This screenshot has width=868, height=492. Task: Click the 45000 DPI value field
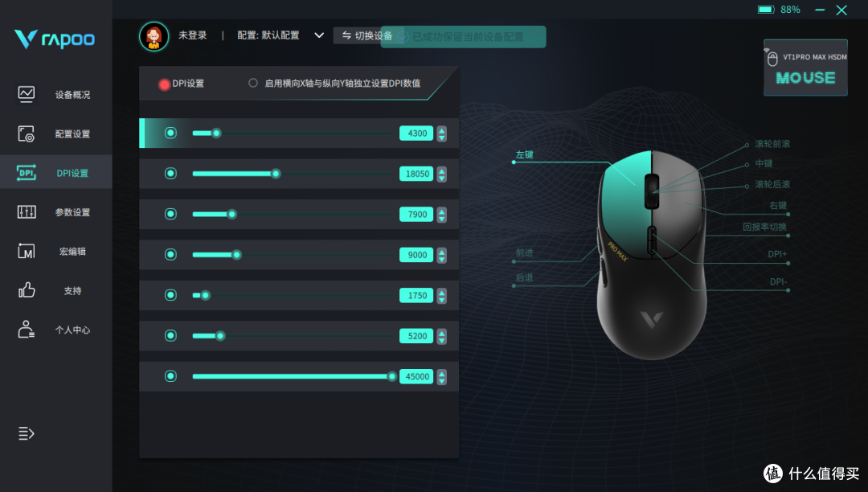tap(416, 377)
